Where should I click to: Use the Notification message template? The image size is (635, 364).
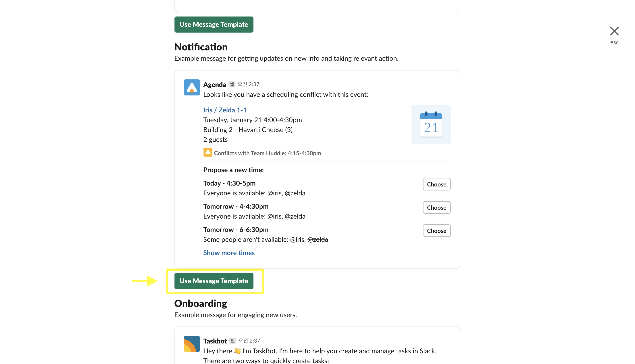[x=214, y=281]
